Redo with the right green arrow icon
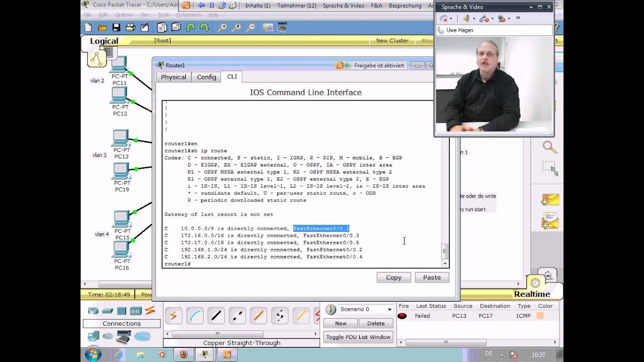Image resolution: width=644 pixels, height=362 pixels. tap(204, 28)
